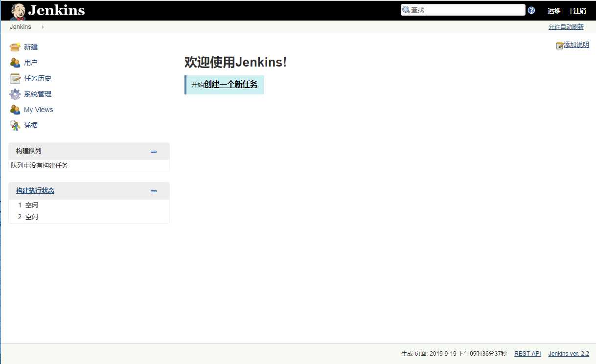Click the Jenkins header title text
596x364 pixels.
click(x=57, y=10)
